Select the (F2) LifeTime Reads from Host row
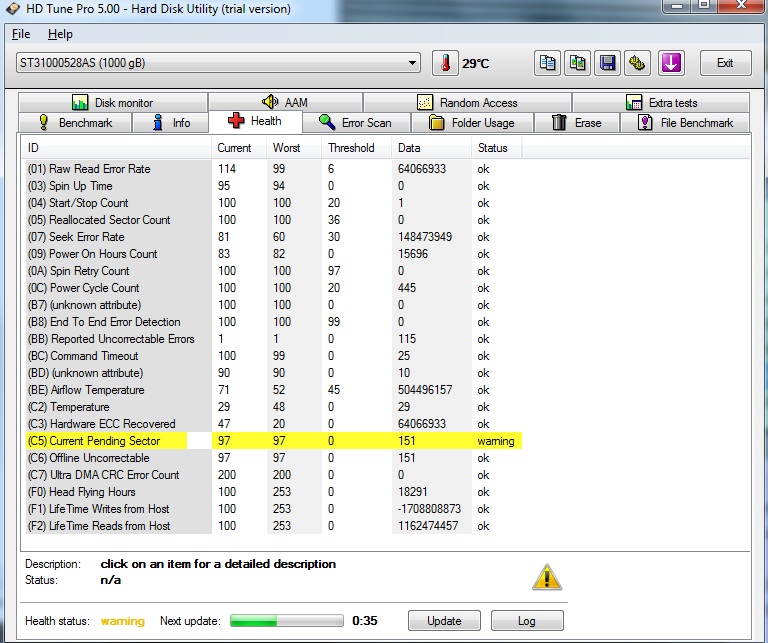This screenshot has height=643, width=768. tap(272, 525)
